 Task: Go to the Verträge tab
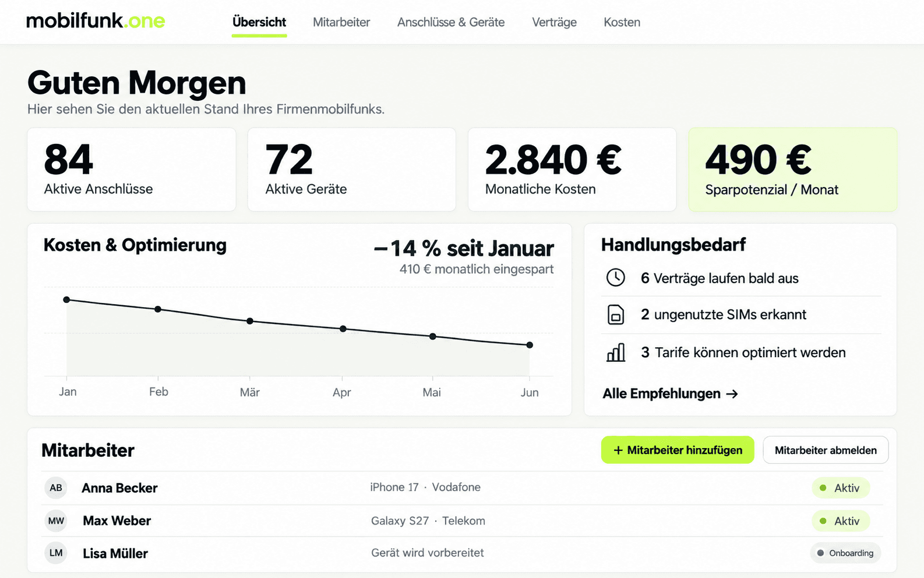coord(554,22)
